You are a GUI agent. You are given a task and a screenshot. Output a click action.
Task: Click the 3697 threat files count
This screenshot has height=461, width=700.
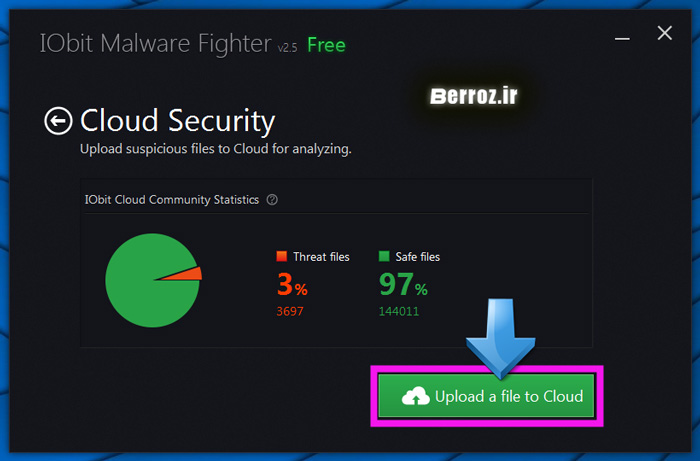tap(290, 311)
